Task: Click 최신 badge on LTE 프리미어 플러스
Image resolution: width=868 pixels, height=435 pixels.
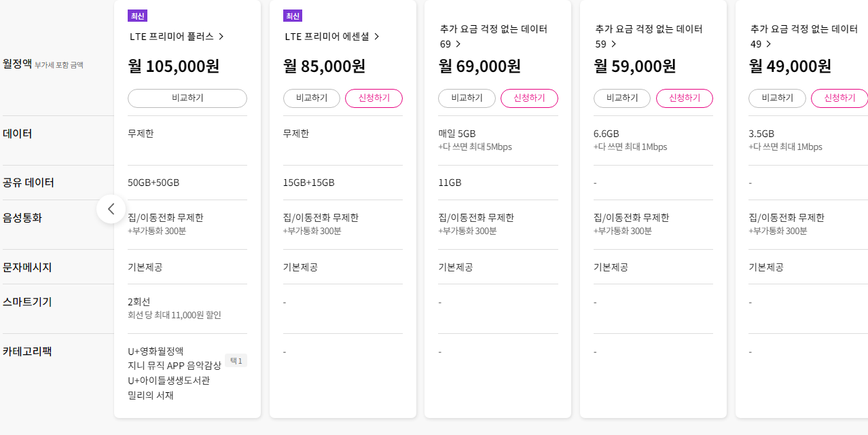Action: 137,16
